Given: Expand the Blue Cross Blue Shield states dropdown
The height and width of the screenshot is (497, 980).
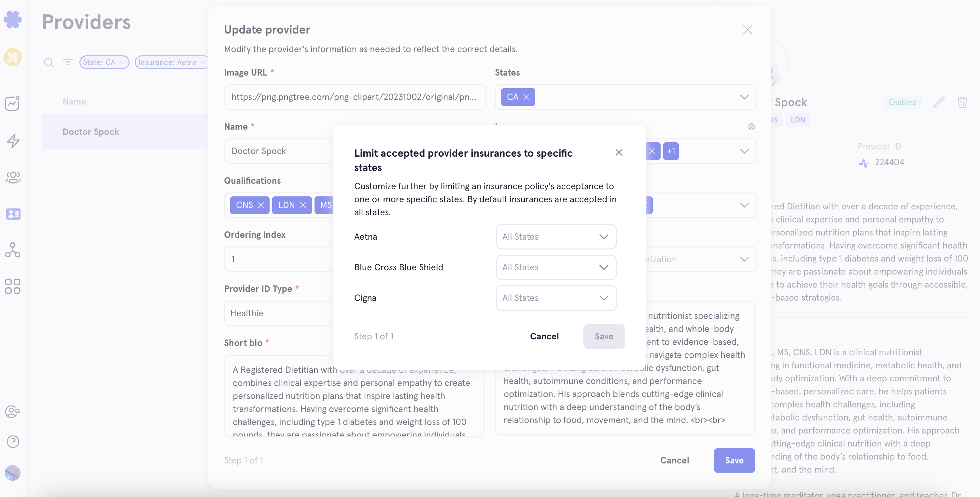Looking at the screenshot, I should (x=556, y=267).
